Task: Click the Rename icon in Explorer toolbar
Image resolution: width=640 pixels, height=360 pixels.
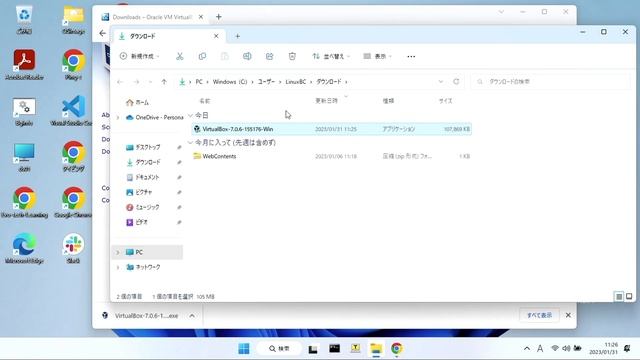Action: 247,56
